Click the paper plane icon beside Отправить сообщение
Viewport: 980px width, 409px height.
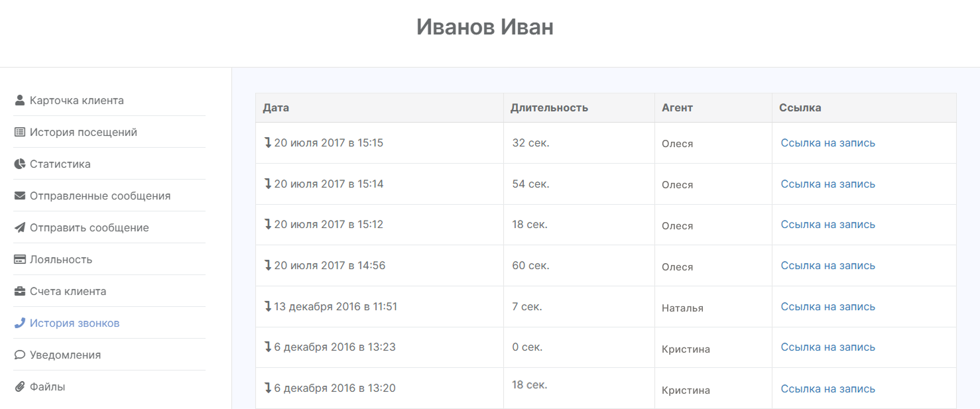coord(20,228)
